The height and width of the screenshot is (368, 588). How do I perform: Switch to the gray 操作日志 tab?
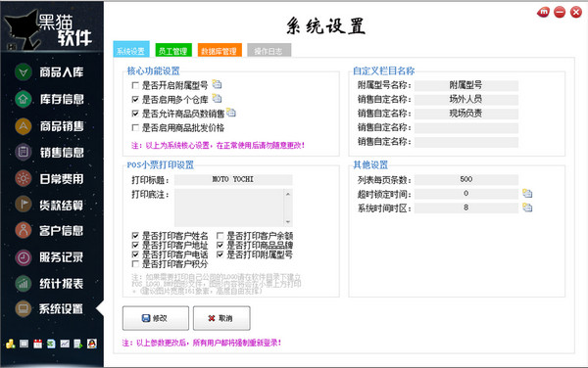[x=269, y=50]
